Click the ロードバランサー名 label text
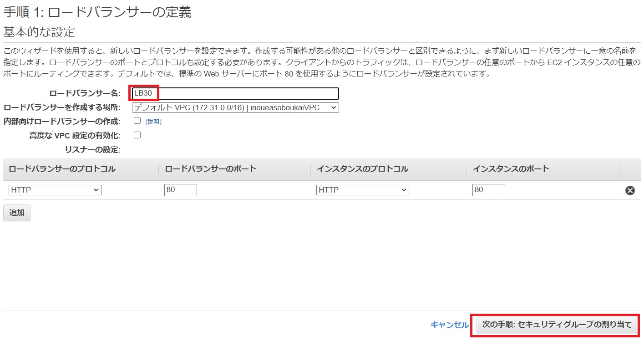 click(85, 94)
